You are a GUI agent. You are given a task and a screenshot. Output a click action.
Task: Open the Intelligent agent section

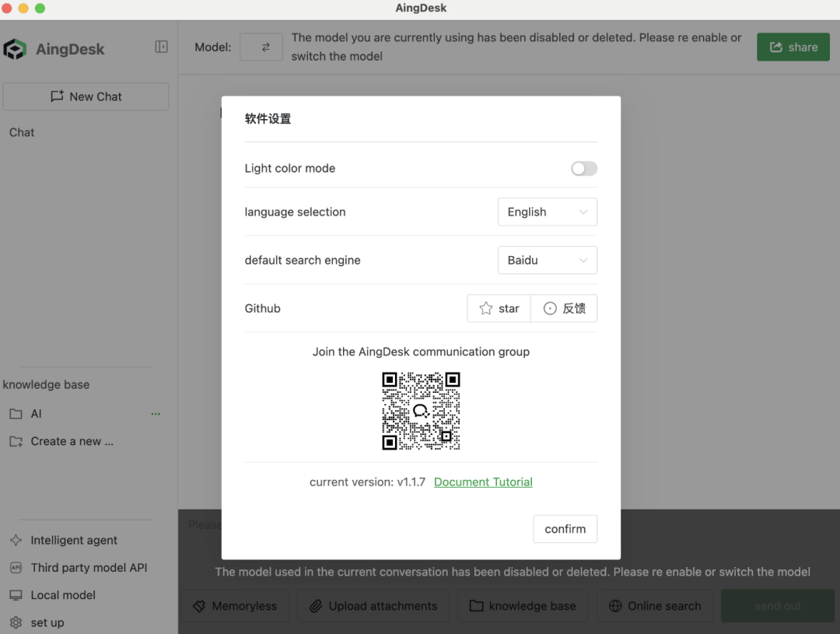tap(74, 540)
